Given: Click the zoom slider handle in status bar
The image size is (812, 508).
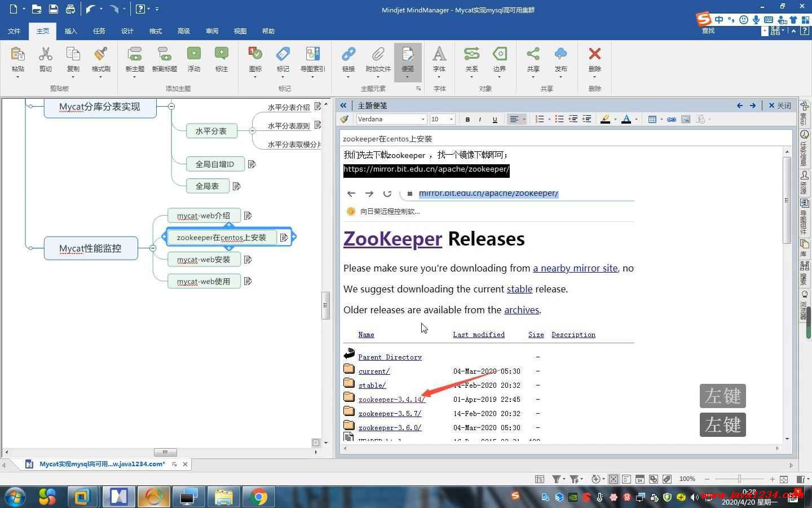Looking at the screenshot, I should coord(739,479).
